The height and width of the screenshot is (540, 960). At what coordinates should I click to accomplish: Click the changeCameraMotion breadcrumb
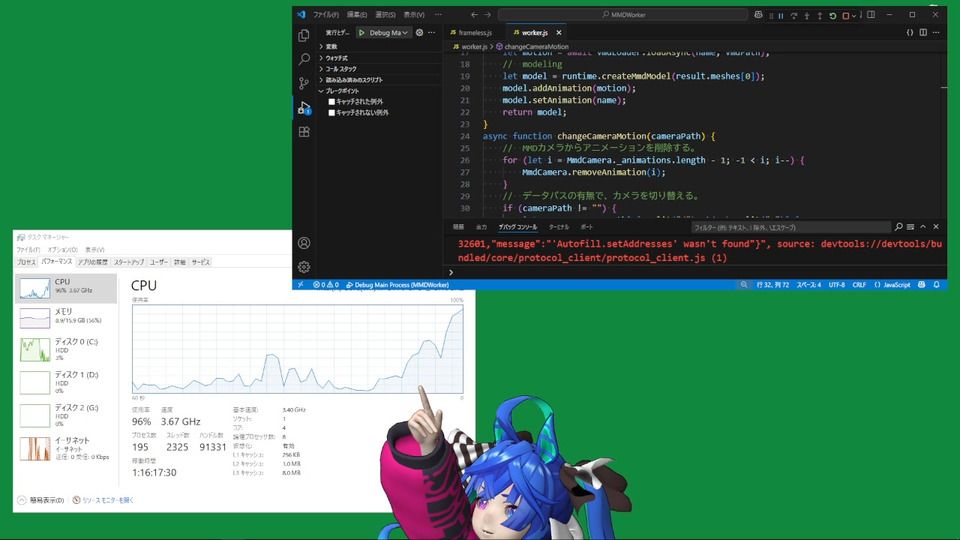531,47
